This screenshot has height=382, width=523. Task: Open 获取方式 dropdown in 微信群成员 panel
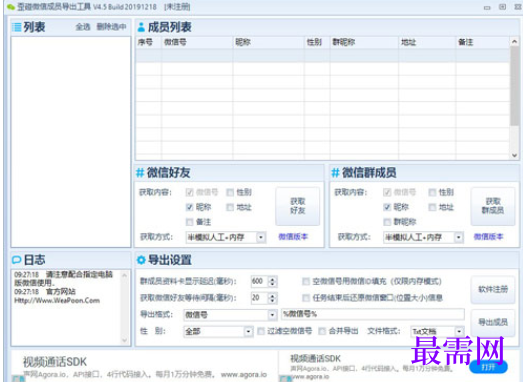(x=423, y=237)
